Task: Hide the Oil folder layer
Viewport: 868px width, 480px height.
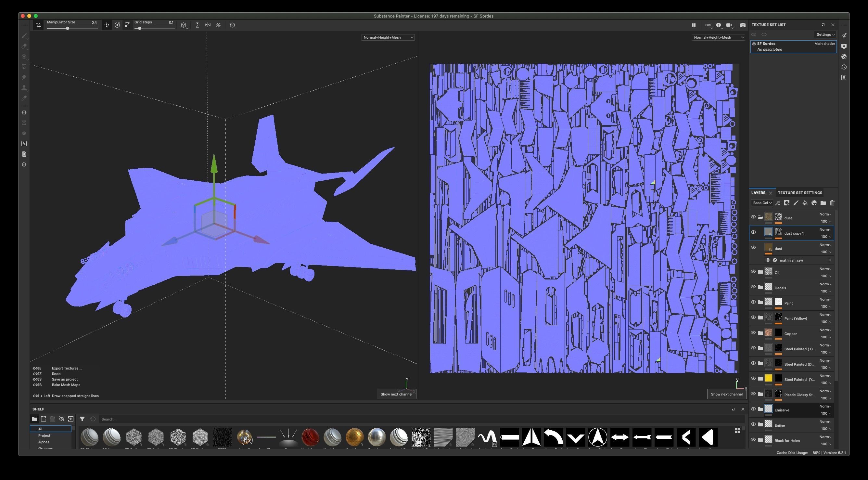Action: tap(753, 272)
